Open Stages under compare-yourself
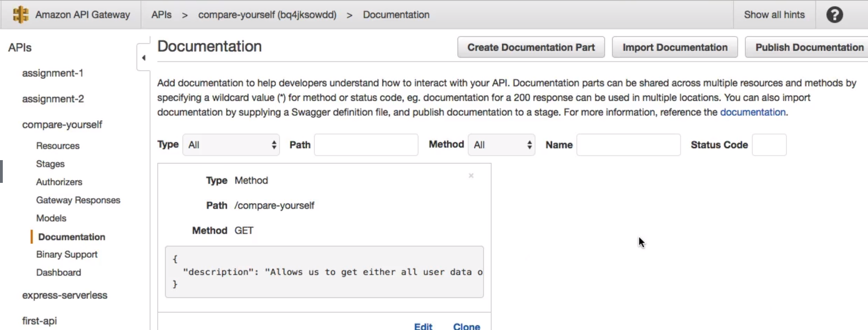The width and height of the screenshot is (868, 330). [x=50, y=164]
